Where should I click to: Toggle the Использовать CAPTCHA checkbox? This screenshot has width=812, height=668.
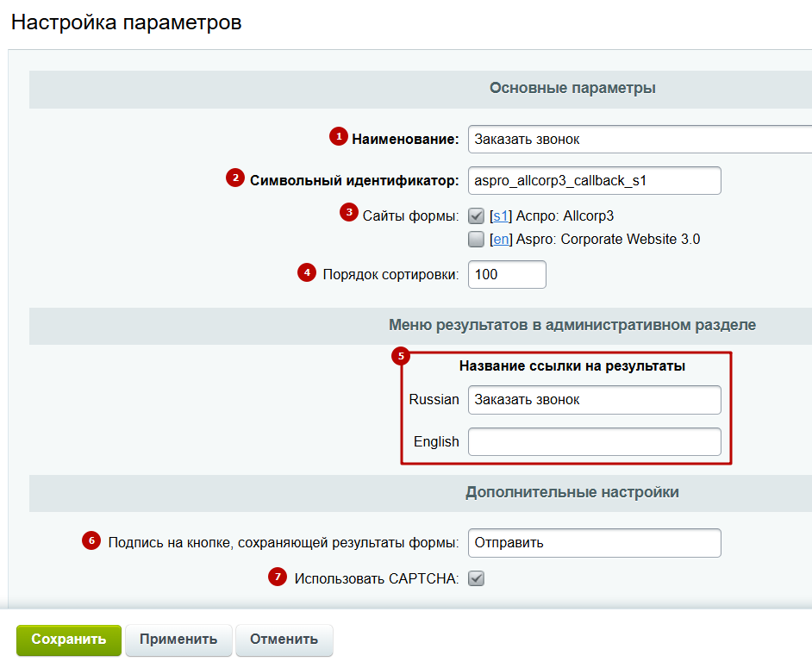pos(476,578)
